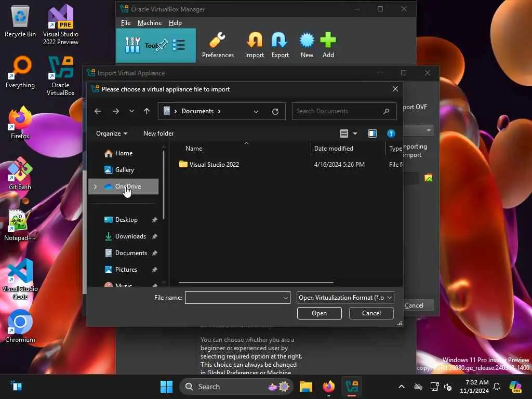Select Home in the navigation pane
Image resolution: width=532 pixels, height=399 pixels.
pyautogui.click(x=124, y=153)
